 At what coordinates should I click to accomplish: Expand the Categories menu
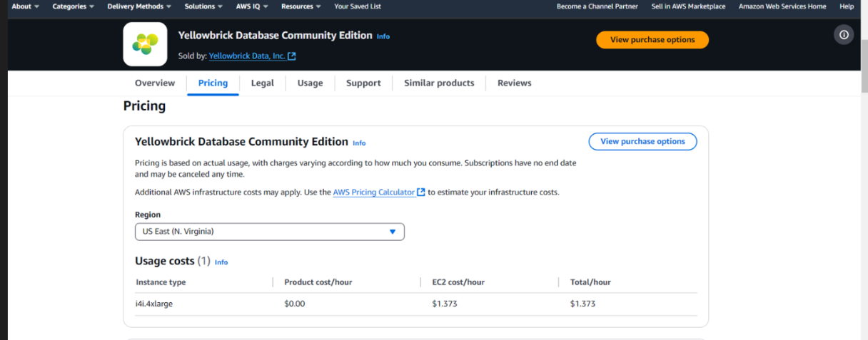pos(74,6)
